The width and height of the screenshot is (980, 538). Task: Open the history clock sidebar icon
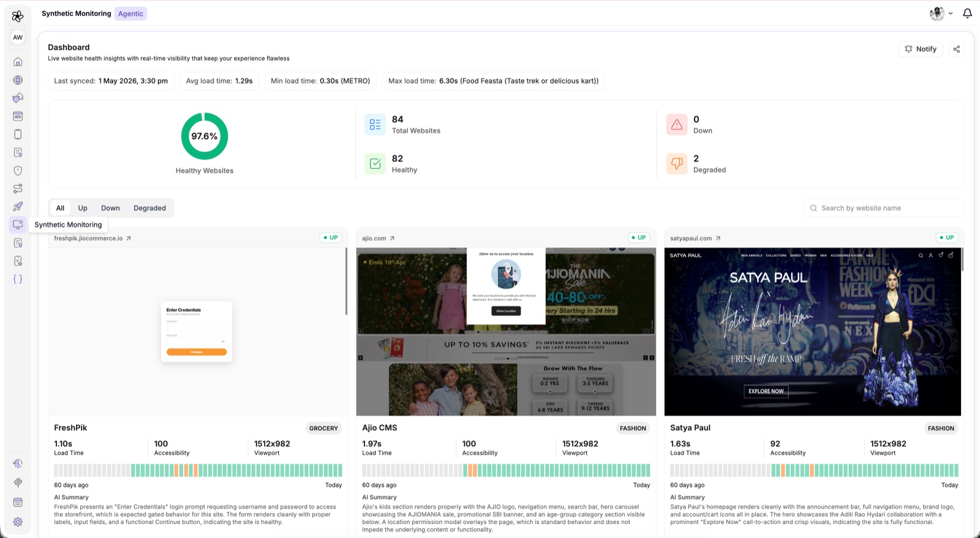[18, 464]
